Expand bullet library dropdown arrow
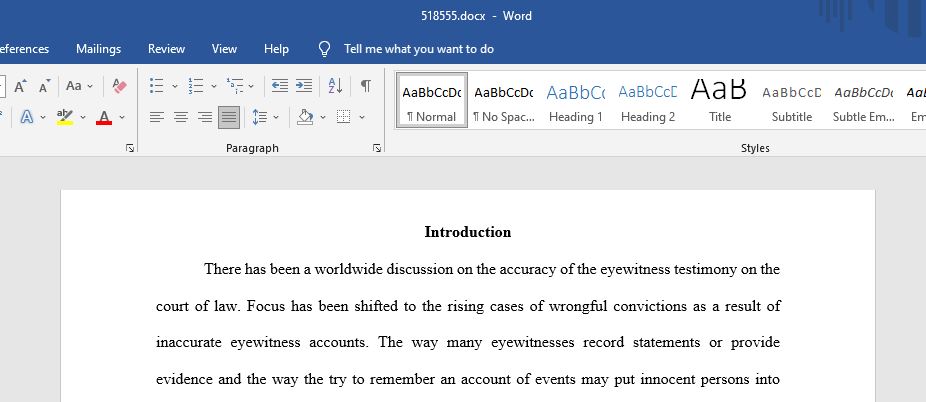 (x=175, y=87)
